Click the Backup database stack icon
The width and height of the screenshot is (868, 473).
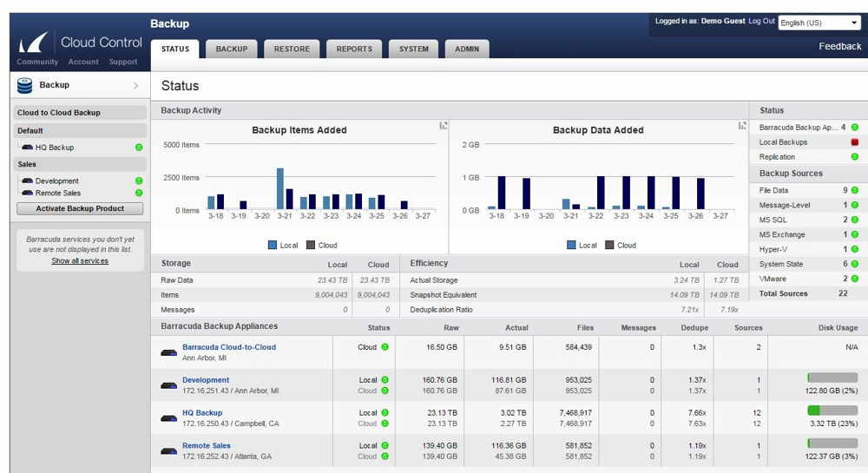(x=25, y=85)
